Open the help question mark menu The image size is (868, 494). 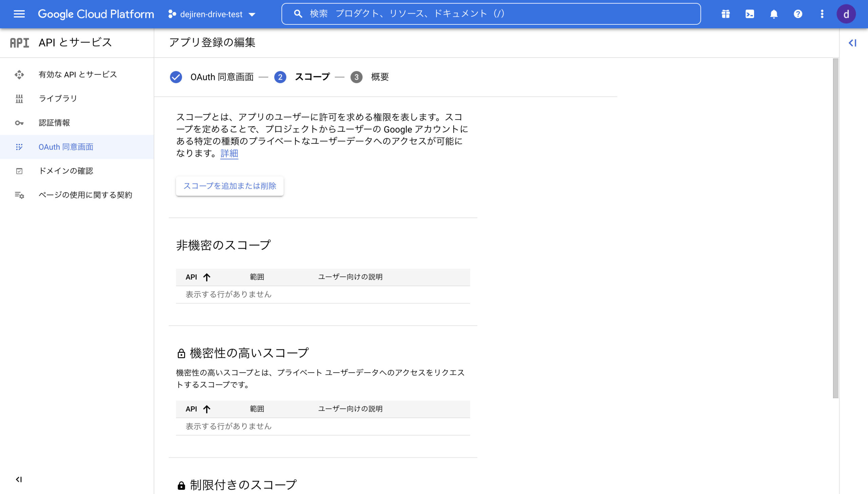[x=798, y=14]
